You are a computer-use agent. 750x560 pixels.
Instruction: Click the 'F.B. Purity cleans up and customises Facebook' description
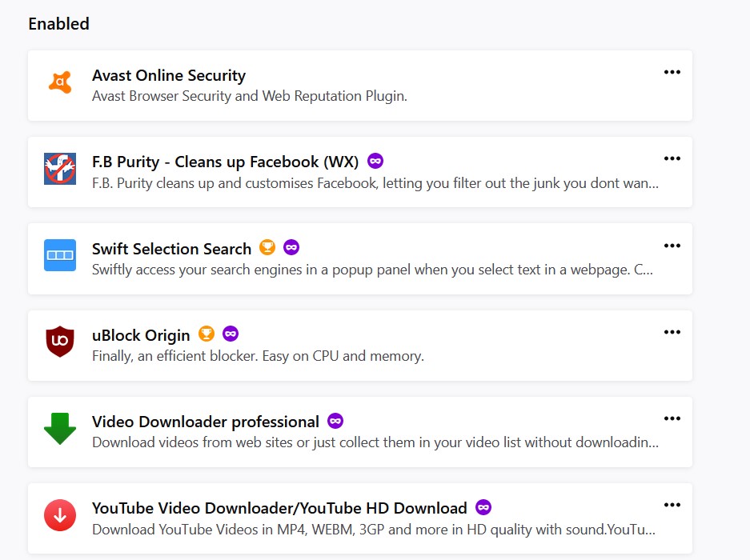click(375, 183)
